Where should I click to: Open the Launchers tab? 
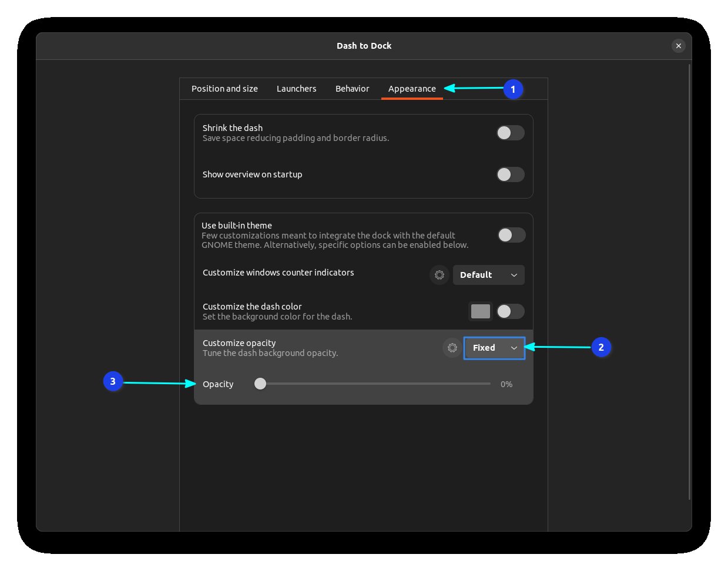coord(296,88)
